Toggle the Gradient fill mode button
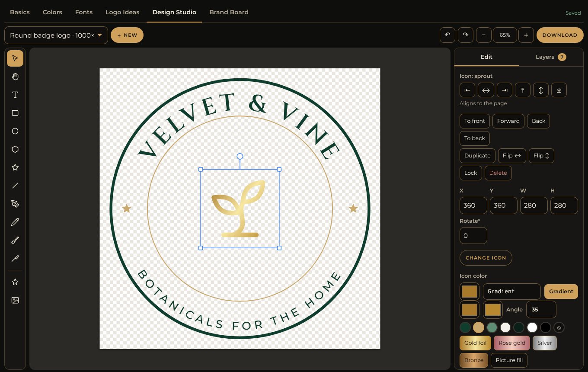The width and height of the screenshot is (588, 372). (561, 292)
